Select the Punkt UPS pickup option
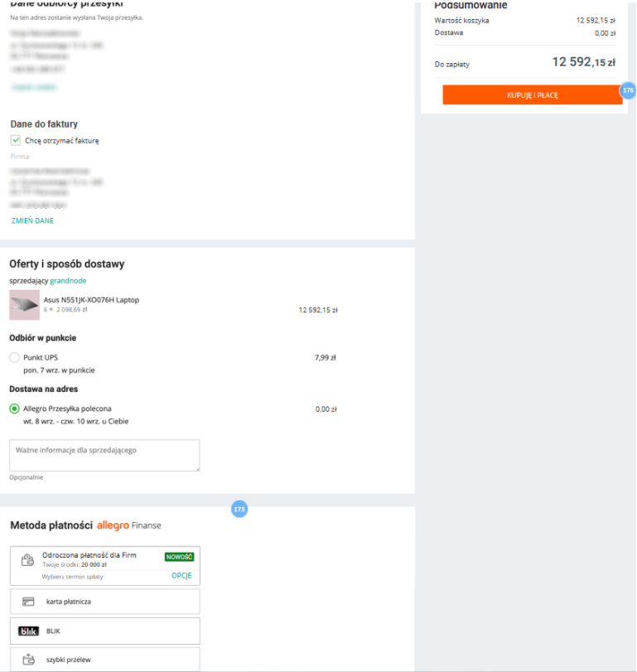 click(15, 357)
